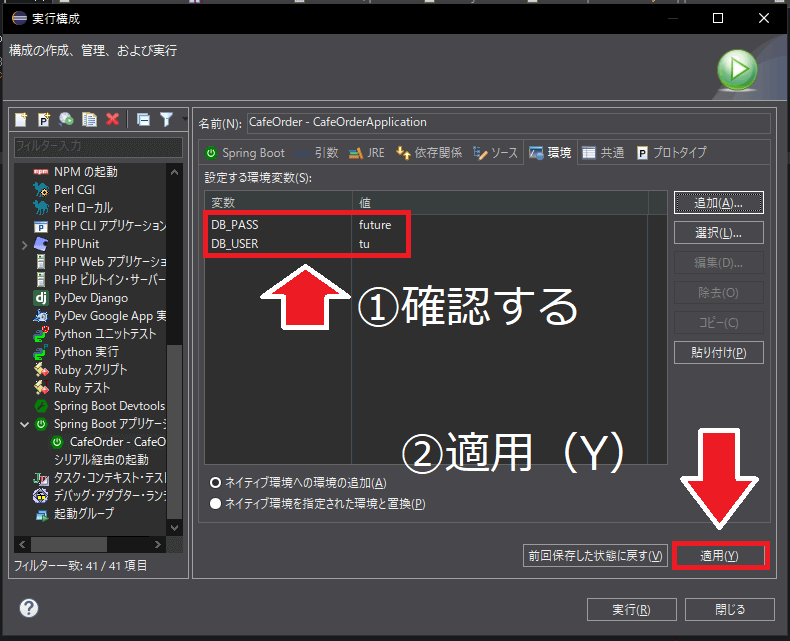Delete the selected configuration with red X
The image size is (790, 641).
[x=112, y=119]
